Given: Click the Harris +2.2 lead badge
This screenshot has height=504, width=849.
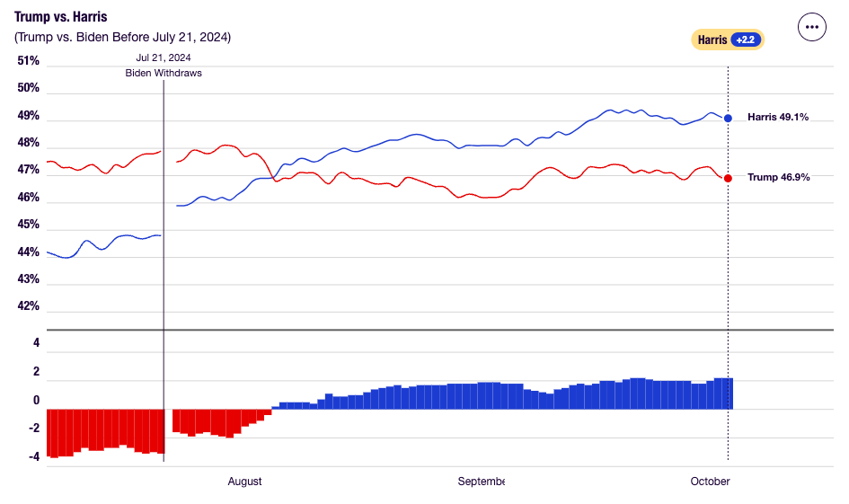Looking at the screenshot, I should (727, 40).
